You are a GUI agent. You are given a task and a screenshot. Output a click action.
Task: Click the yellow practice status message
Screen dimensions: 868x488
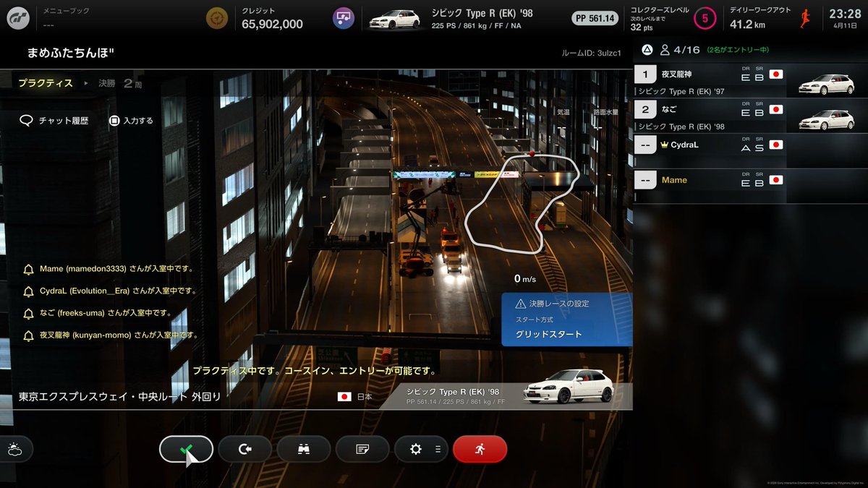pos(315,370)
